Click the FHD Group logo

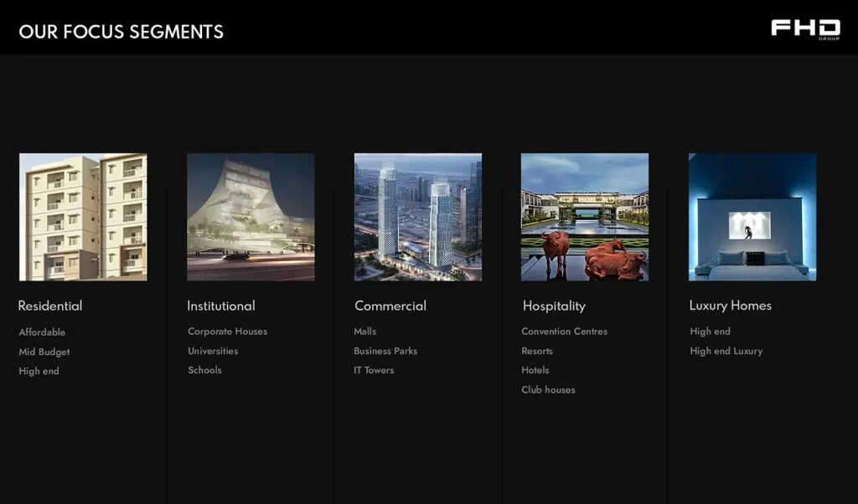805,29
